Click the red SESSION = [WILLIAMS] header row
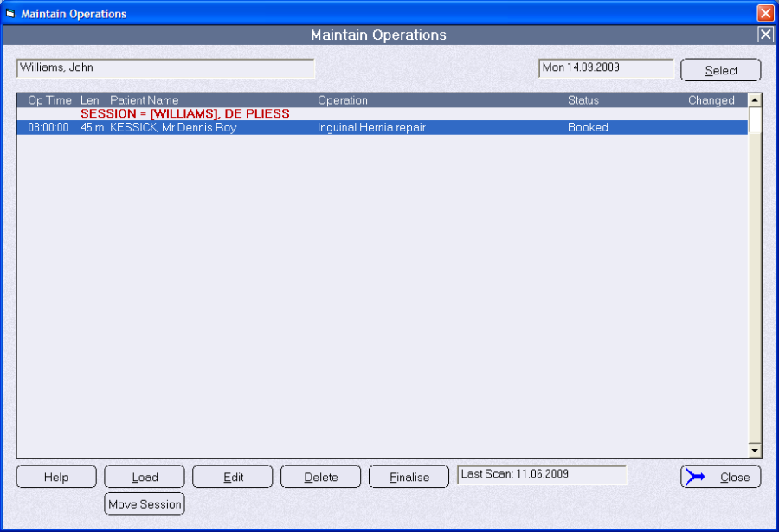The width and height of the screenshot is (779, 532). 382,113
